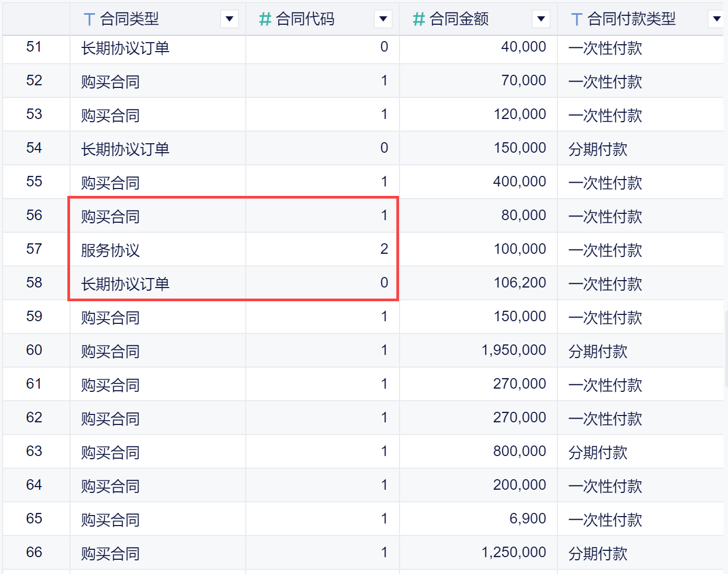Select the 合同金额 column header label

tap(459, 19)
